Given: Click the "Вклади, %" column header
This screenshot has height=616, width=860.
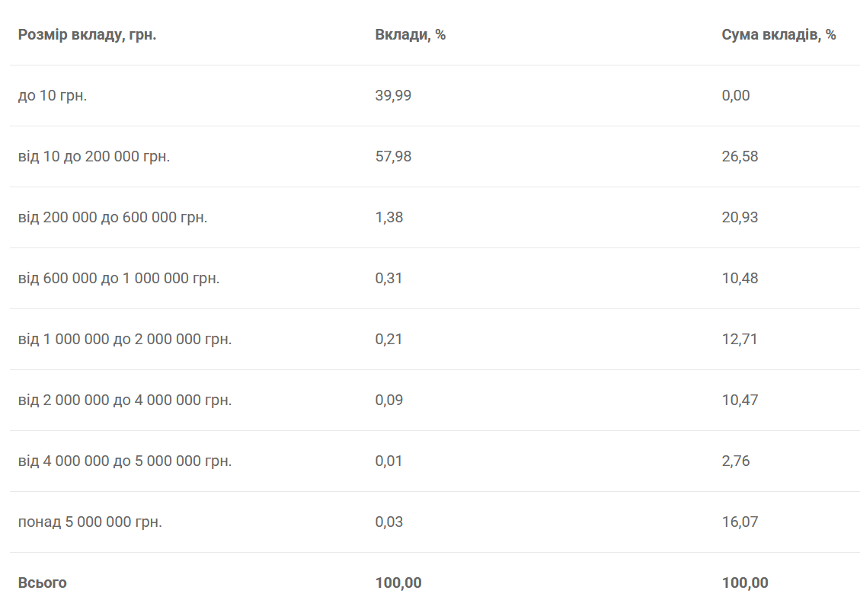Looking at the screenshot, I should (410, 35).
